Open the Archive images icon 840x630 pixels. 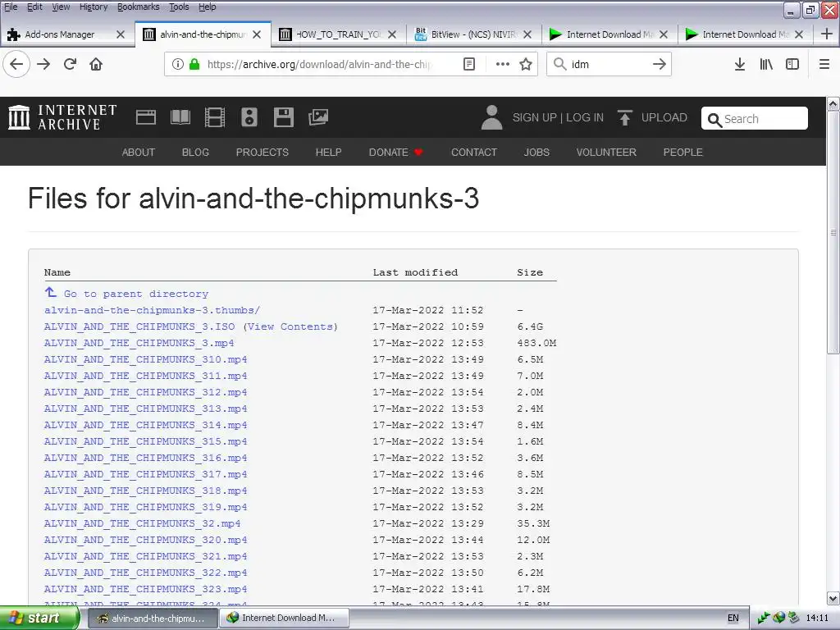pos(318,117)
